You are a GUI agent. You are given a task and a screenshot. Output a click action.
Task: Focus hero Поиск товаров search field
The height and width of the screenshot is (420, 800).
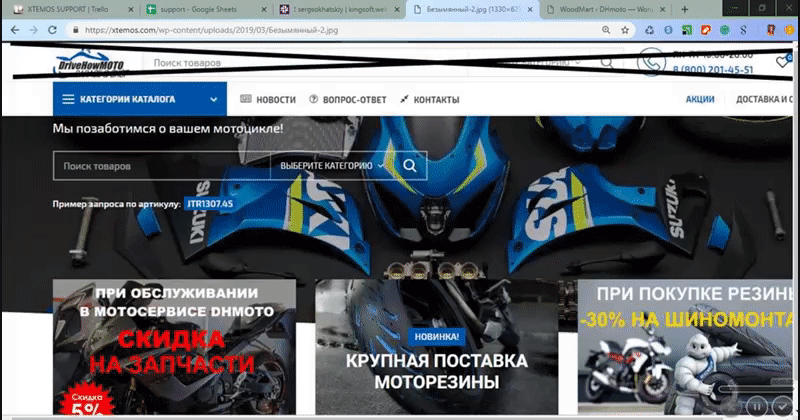pos(162,166)
